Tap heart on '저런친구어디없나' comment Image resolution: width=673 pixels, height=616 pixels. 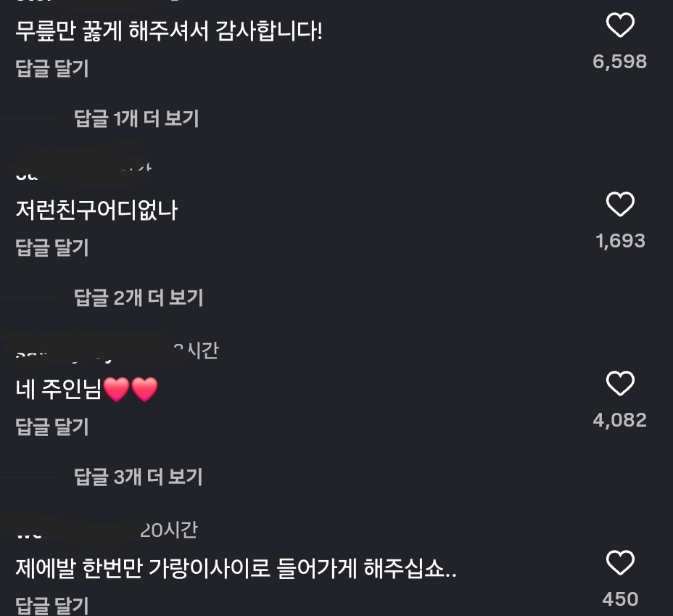[x=619, y=205]
